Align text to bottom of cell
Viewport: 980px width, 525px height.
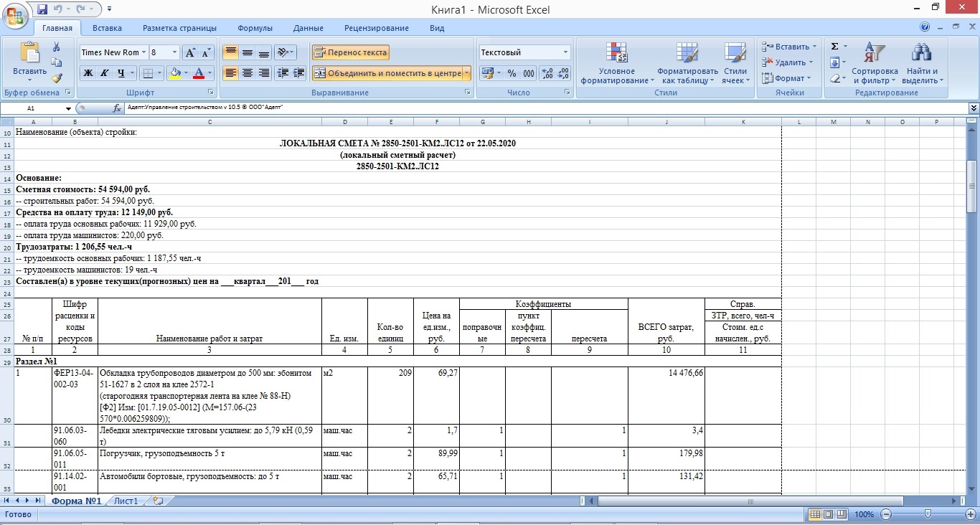263,52
